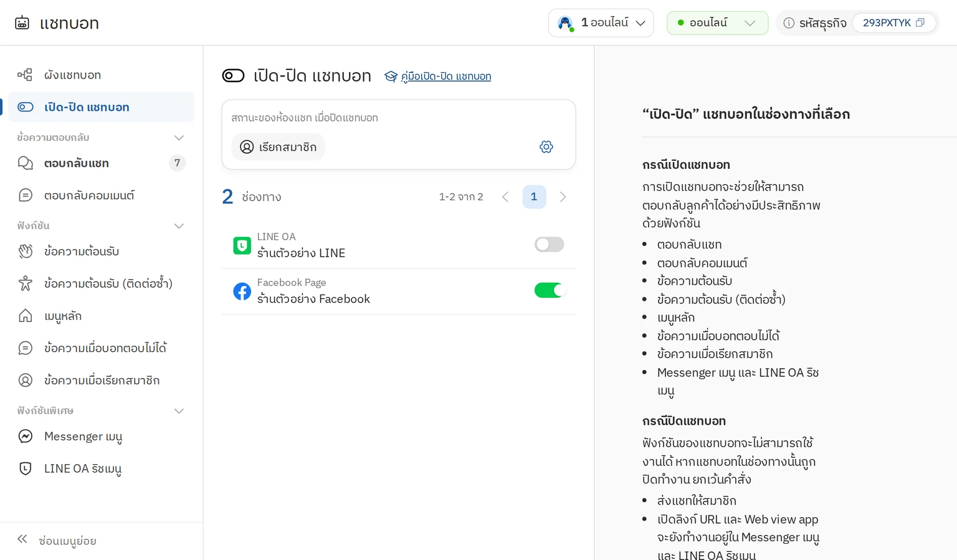Click the icon beside ข้อความเมื่อบอทตอบไม่ได้
Image resolution: width=957 pixels, height=560 pixels.
25,348
